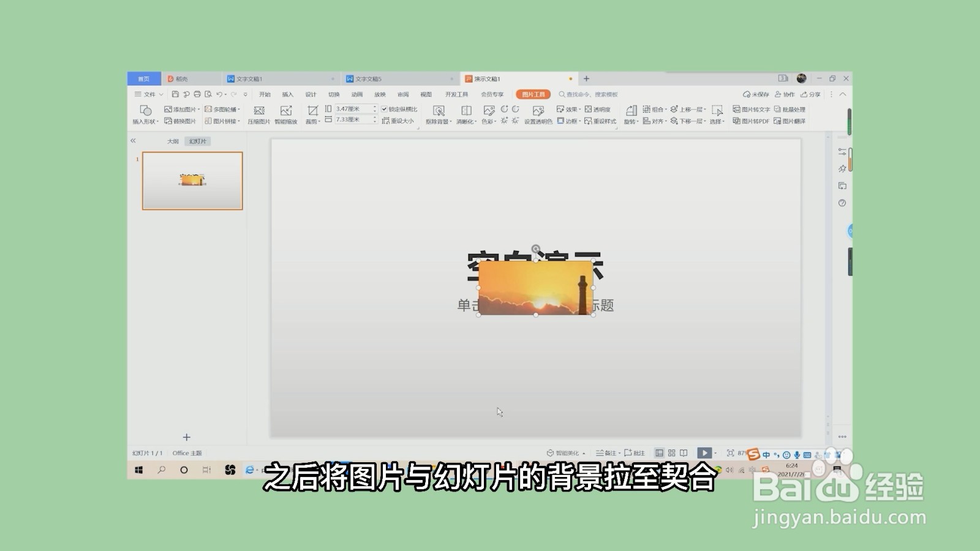Switch to slide sorter grid view icon
The height and width of the screenshot is (551, 980).
pos(672,453)
